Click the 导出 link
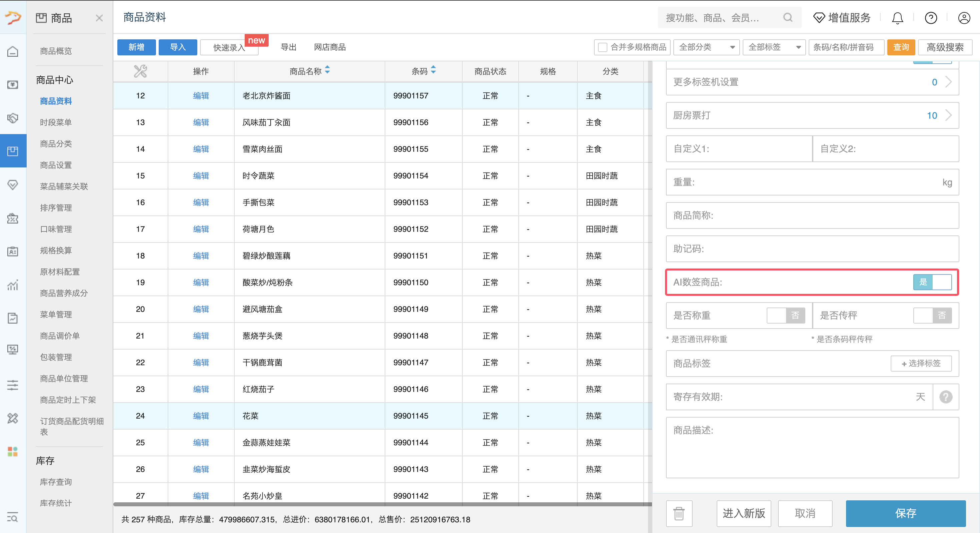The width and height of the screenshot is (980, 533). (288, 47)
